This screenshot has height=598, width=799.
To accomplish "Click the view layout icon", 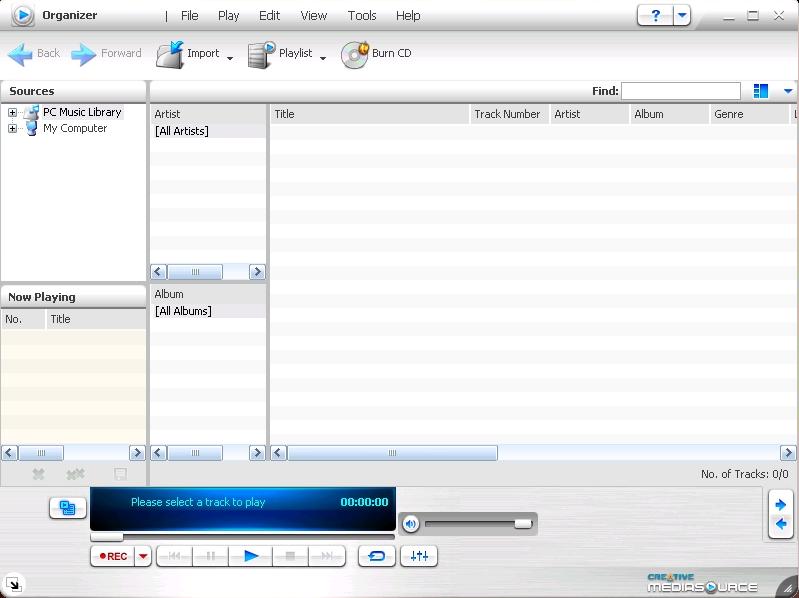I will (761, 91).
